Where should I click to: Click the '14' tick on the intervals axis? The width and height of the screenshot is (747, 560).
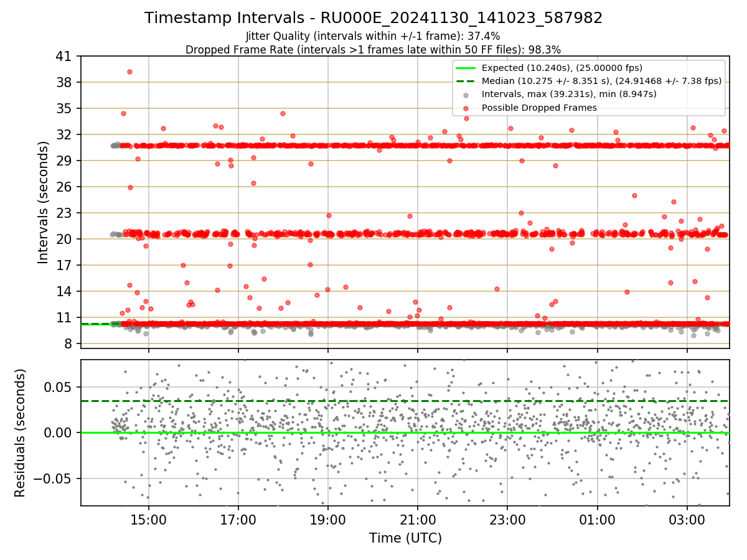click(x=64, y=291)
